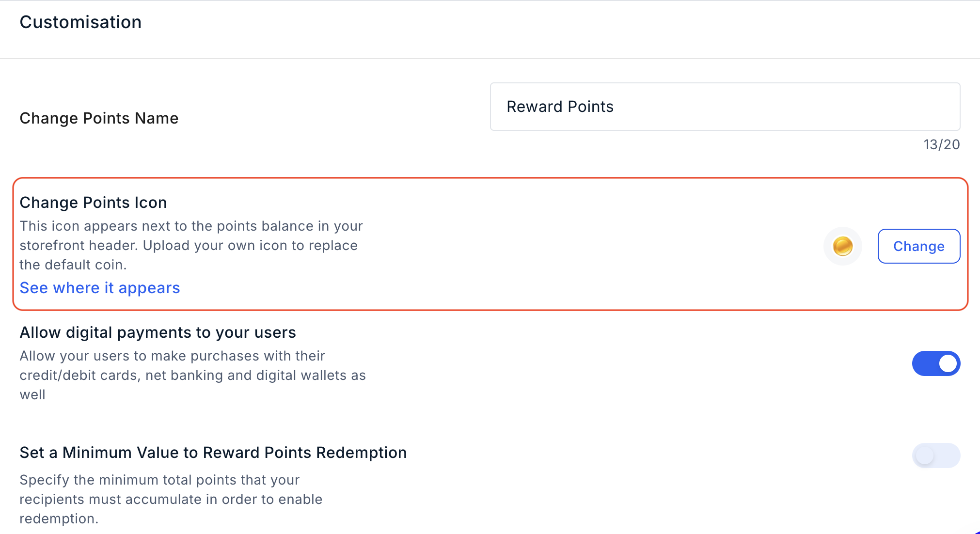Click the 13/20 character counter
This screenshot has width=980, height=534.
[941, 144]
